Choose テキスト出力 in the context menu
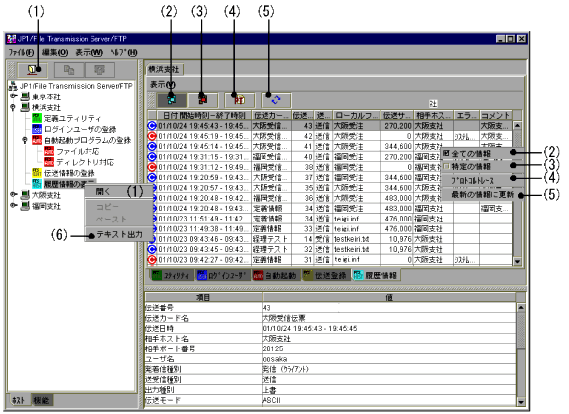569x414 pixels. (x=118, y=234)
